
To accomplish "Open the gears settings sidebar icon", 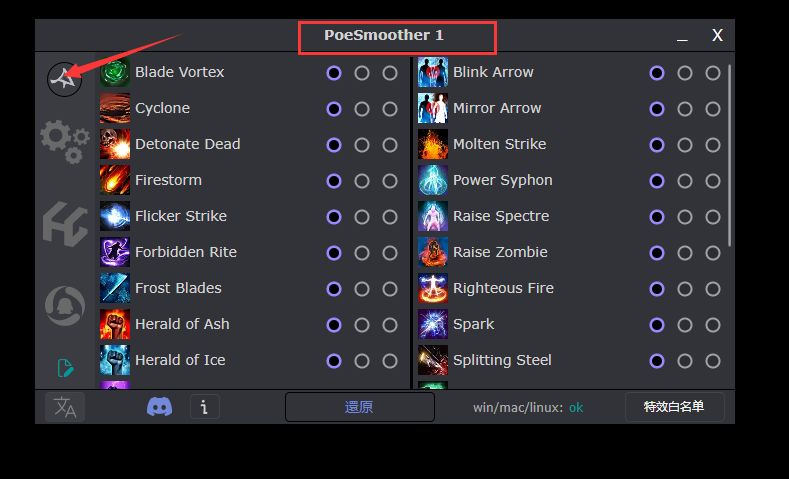I will coord(65,142).
